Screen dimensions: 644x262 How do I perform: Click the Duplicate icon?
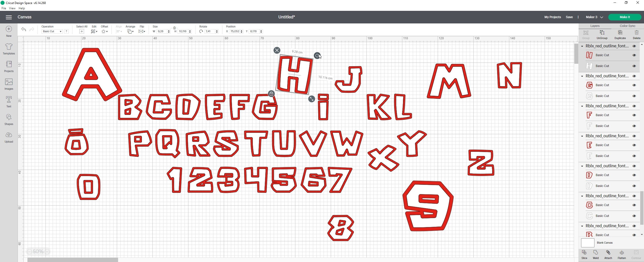620,34
